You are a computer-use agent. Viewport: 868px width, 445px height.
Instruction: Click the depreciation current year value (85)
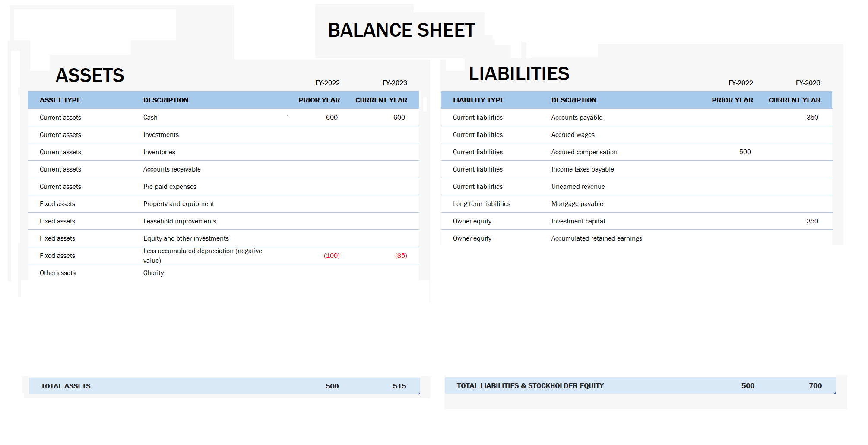tap(401, 256)
